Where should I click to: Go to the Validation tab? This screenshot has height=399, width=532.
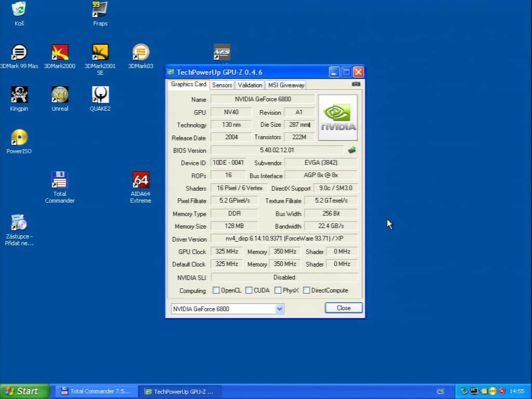250,85
